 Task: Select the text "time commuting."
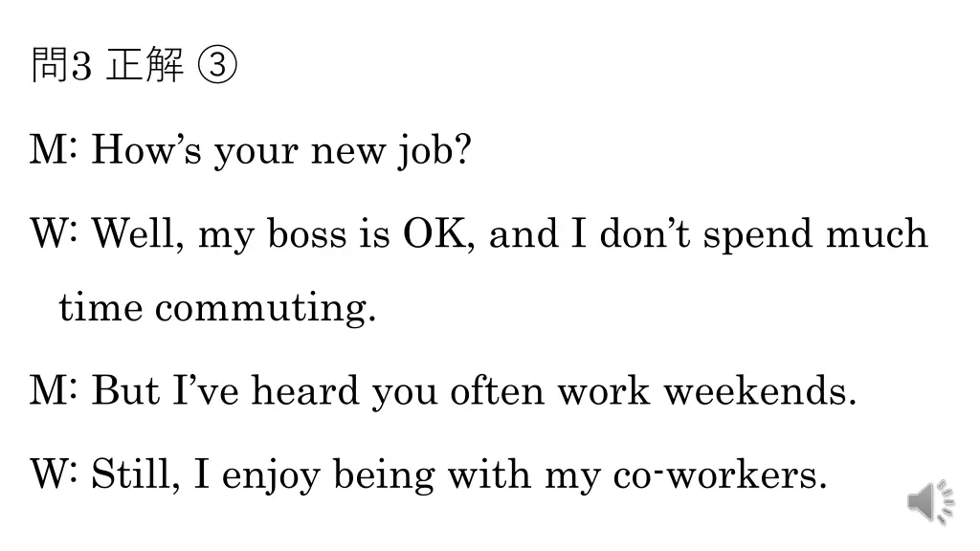[217, 307]
